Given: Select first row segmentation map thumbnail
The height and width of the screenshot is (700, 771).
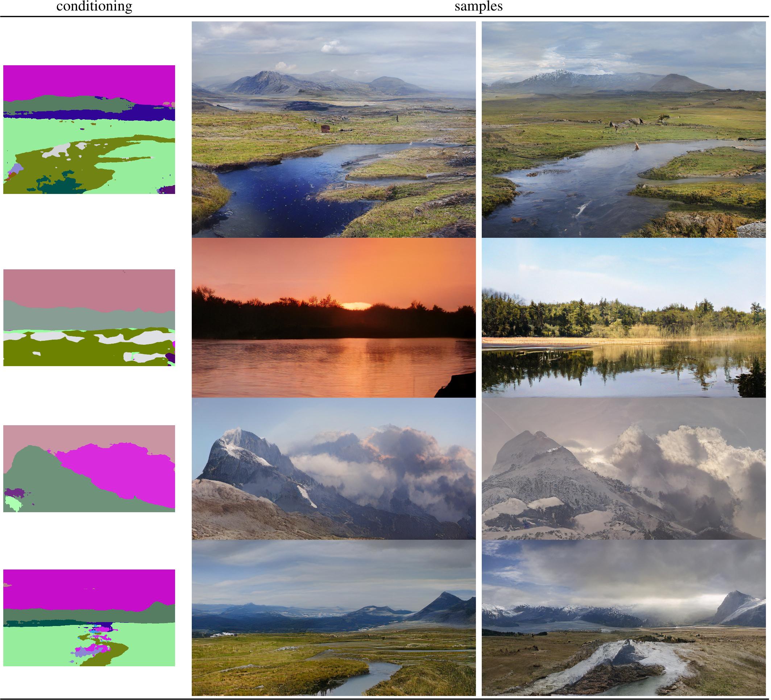Looking at the screenshot, I should point(89,129).
